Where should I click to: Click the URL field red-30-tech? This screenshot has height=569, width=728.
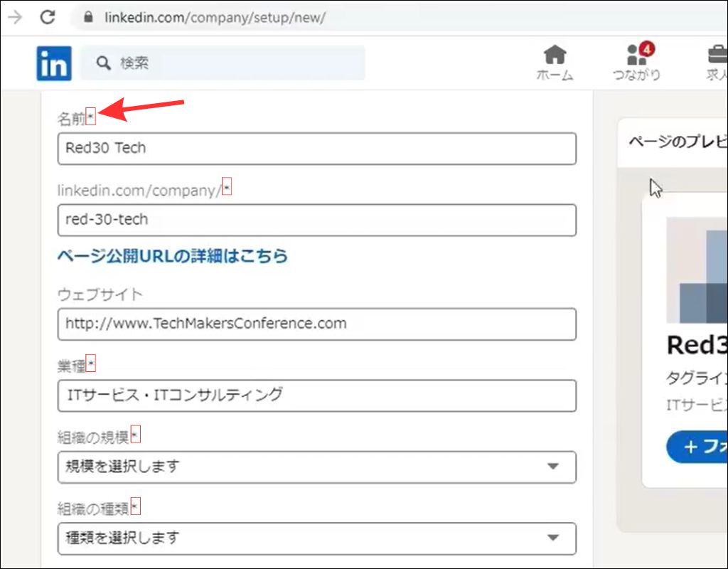pos(316,220)
